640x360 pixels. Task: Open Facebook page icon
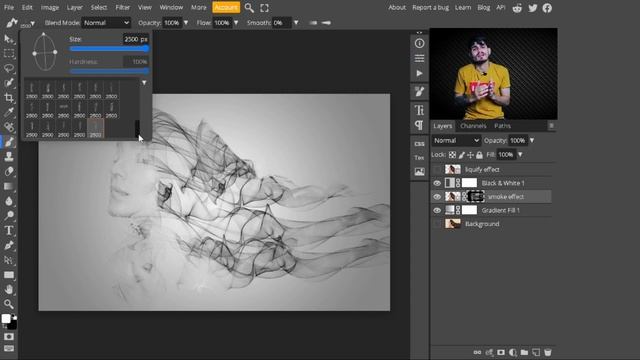point(547,8)
